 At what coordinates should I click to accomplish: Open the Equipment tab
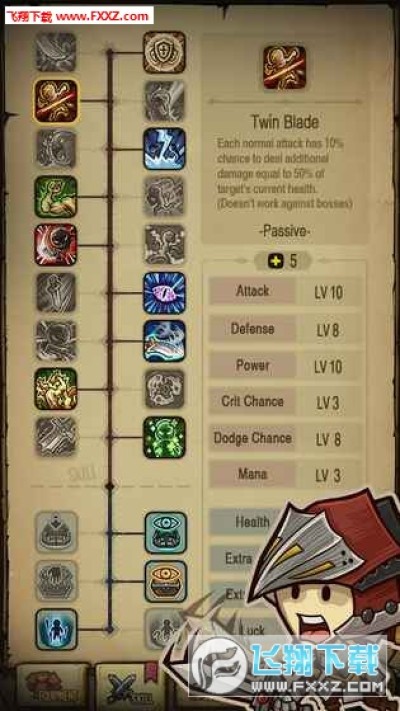pyautogui.click(x=52, y=687)
